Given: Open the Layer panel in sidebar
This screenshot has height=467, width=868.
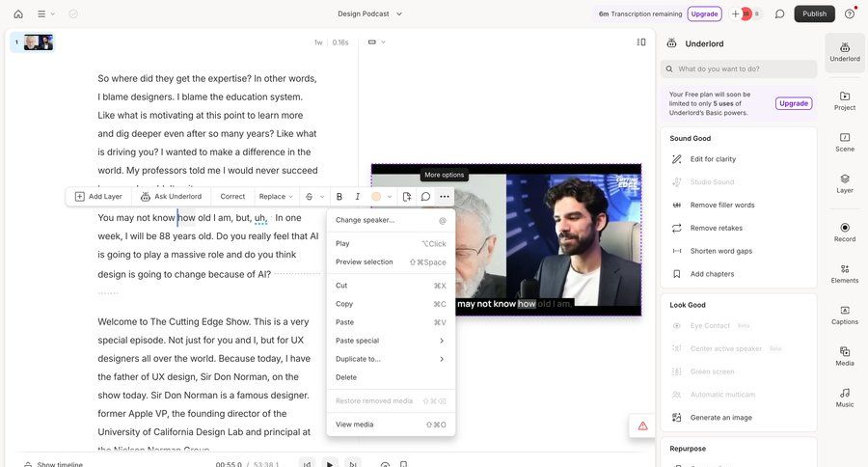Looking at the screenshot, I should point(845,183).
